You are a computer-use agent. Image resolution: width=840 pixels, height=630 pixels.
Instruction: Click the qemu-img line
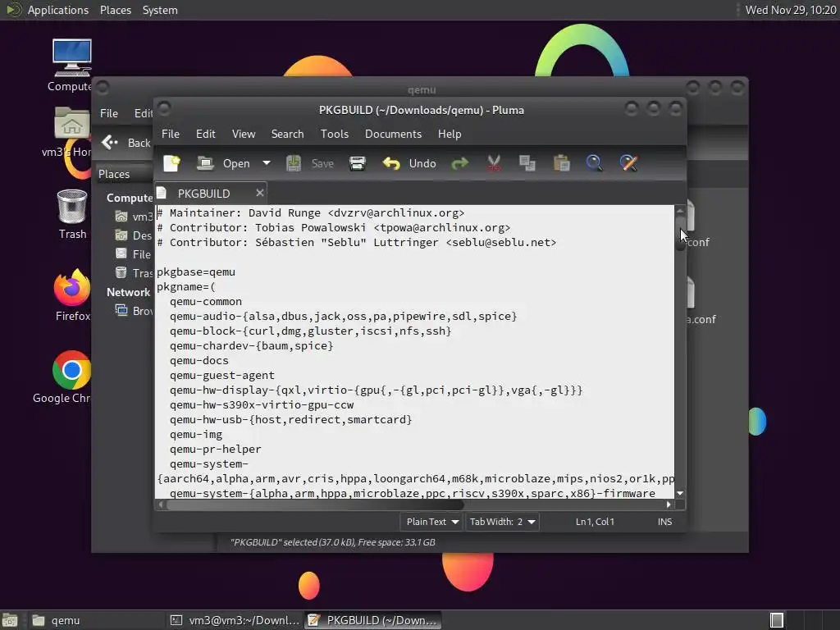[196, 435]
